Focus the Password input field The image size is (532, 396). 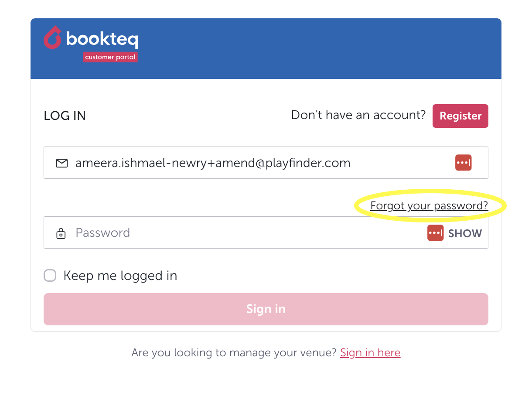244,233
